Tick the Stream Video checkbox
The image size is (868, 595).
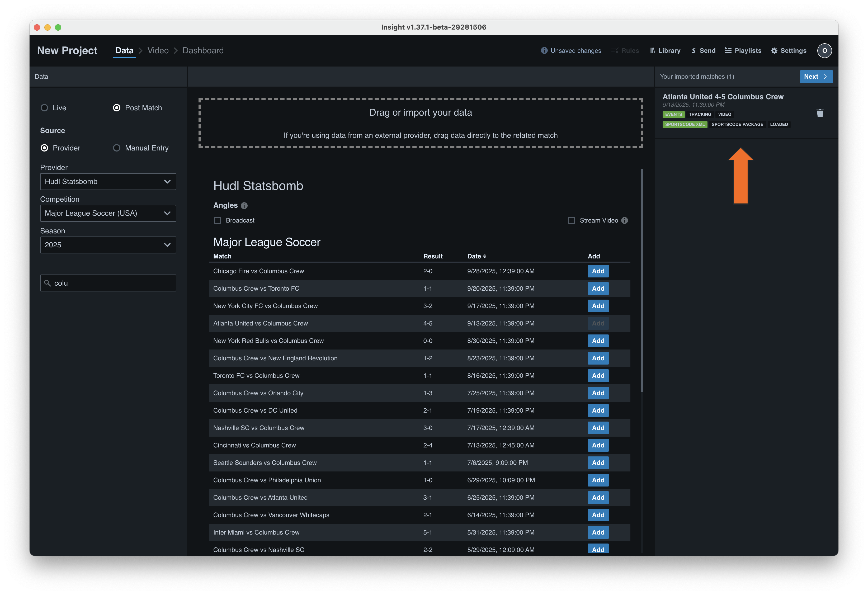pos(572,220)
